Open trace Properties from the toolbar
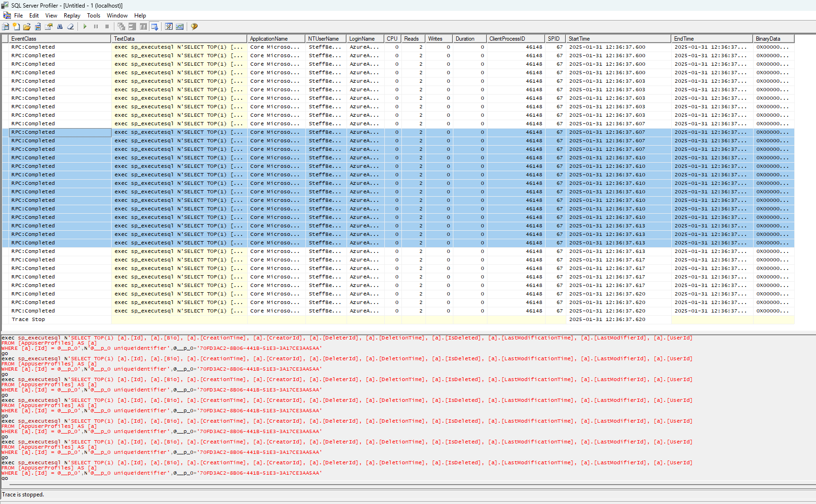Image resolution: width=816 pixels, height=504 pixels. 49,27
